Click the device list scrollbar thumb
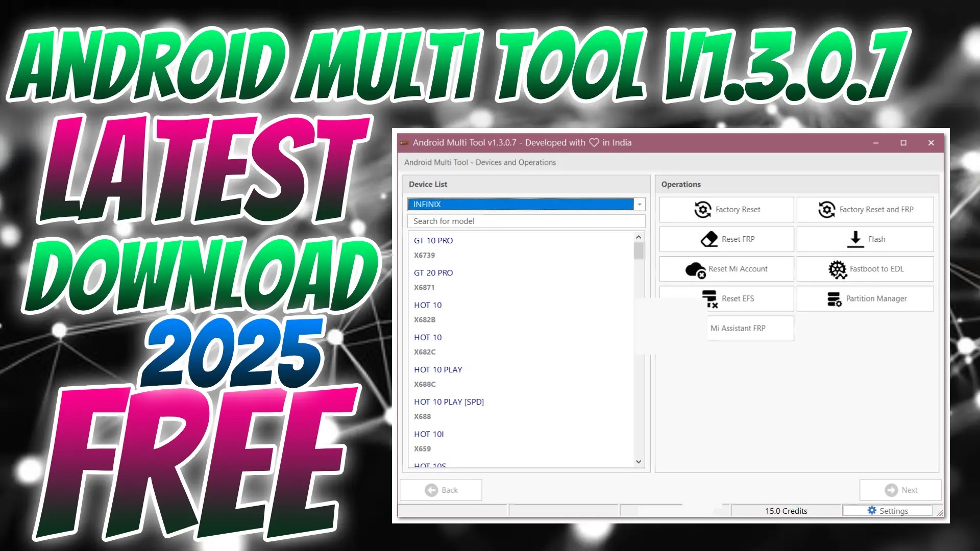The width and height of the screenshot is (980, 551). pyautogui.click(x=639, y=251)
